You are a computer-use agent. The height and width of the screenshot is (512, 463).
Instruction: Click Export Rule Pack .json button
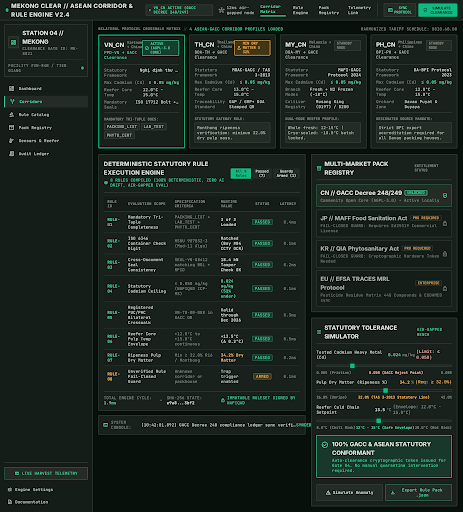pos(419,492)
